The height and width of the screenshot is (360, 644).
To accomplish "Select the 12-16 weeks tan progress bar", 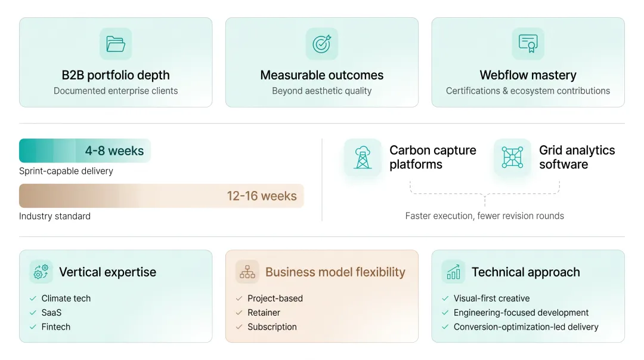I will click(x=162, y=196).
